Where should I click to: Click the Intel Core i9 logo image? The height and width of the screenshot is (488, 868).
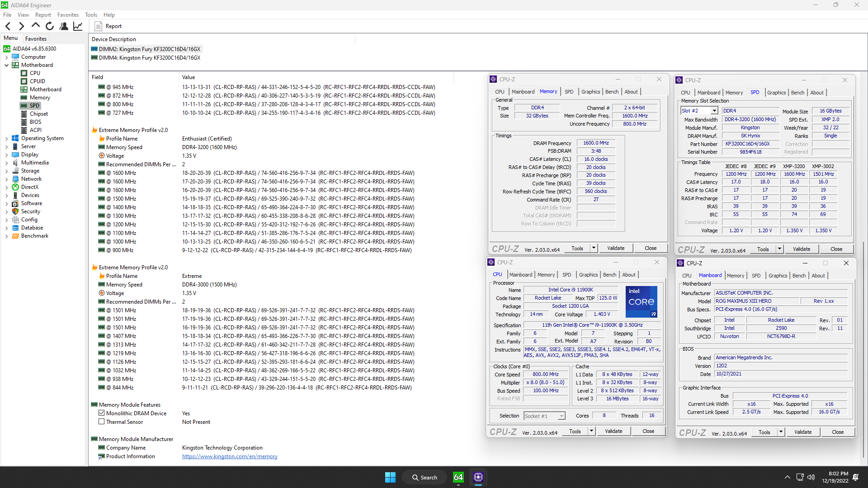click(x=642, y=302)
